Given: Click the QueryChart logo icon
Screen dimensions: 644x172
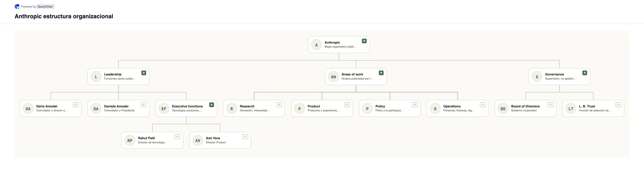Looking at the screenshot, I should coord(17,7).
